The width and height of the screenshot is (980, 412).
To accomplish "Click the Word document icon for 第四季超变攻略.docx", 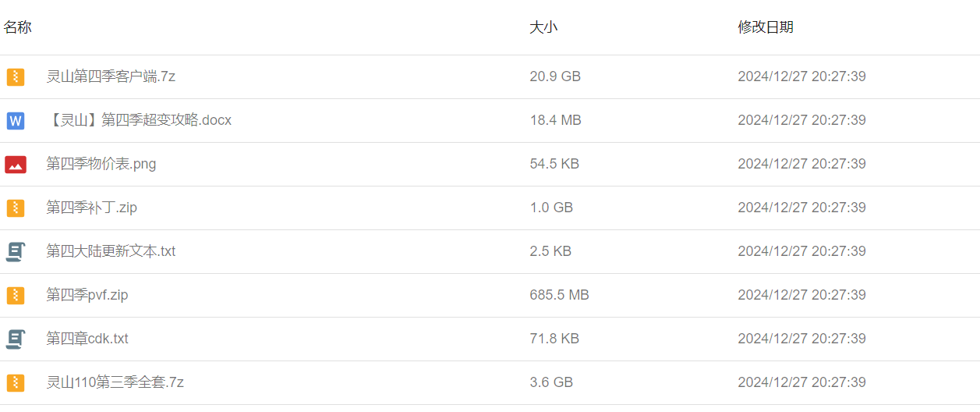I will (x=16, y=120).
